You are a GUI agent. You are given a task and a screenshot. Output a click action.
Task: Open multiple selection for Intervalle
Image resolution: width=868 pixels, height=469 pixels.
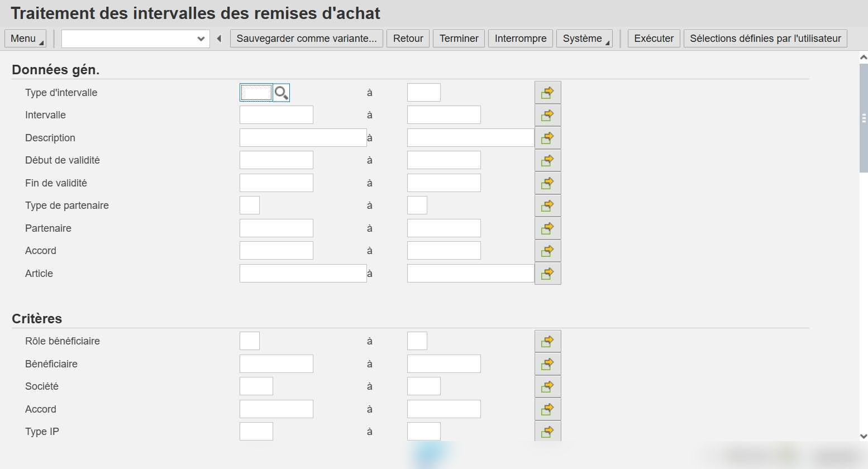[x=548, y=115]
